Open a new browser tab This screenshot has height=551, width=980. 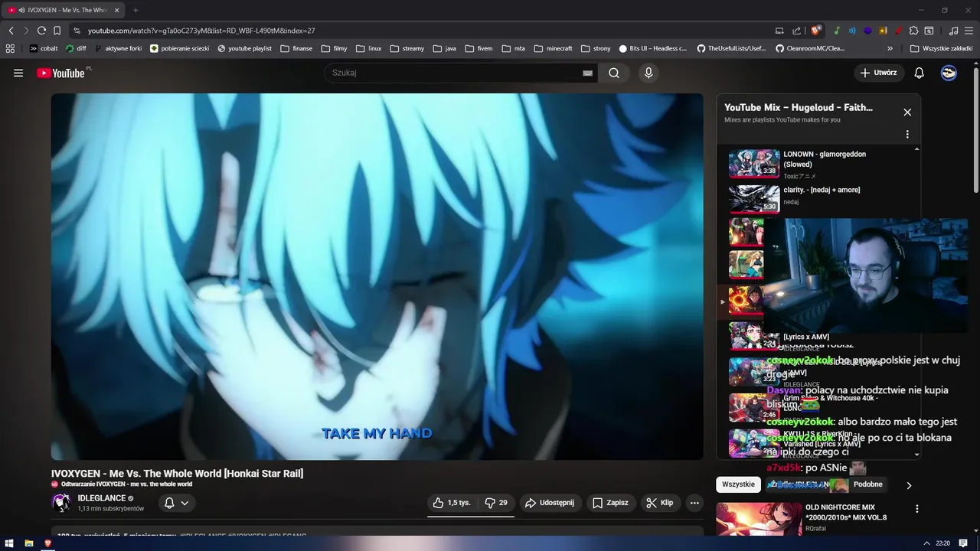click(136, 10)
